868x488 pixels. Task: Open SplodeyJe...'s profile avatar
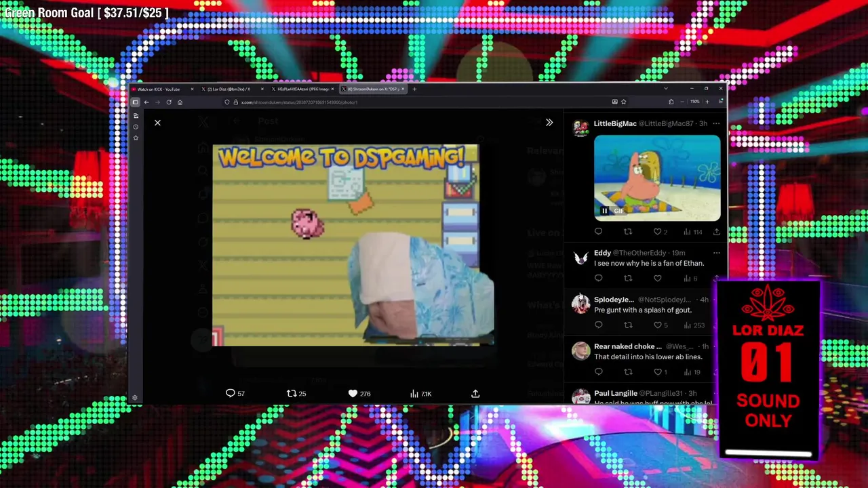[x=580, y=304]
